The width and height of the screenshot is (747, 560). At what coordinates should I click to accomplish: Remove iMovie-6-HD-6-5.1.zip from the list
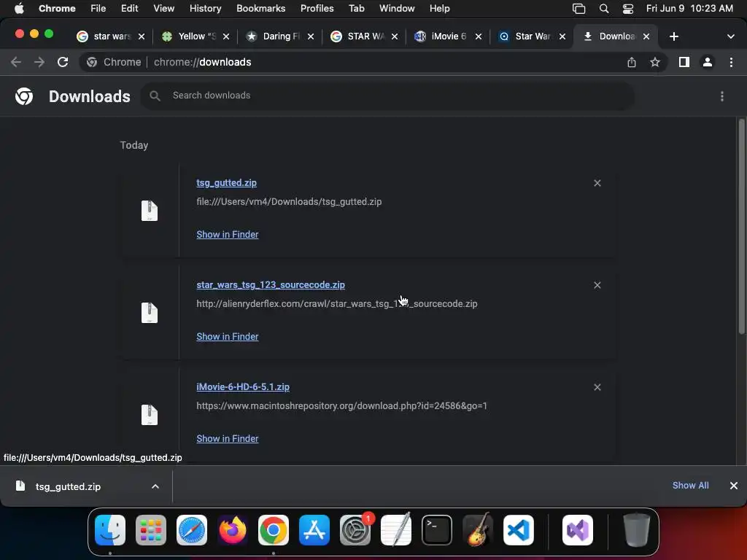tap(597, 387)
